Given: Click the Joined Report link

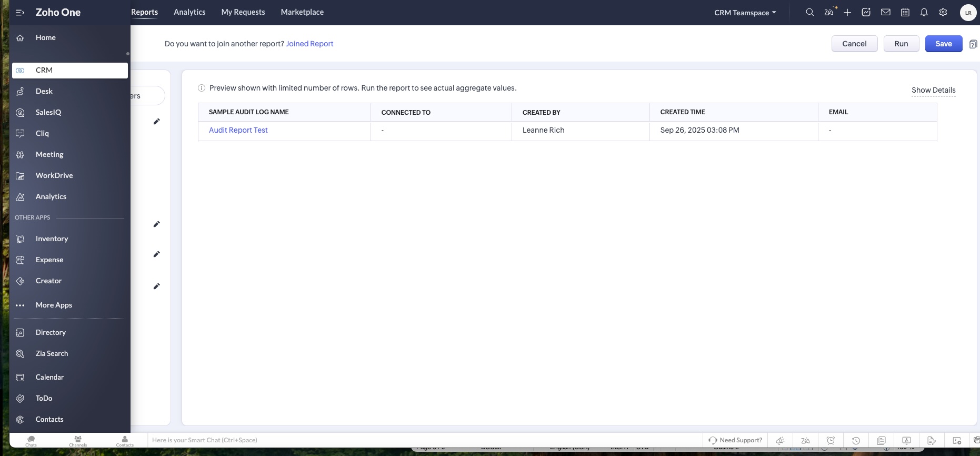Looking at the screenshot, I should point(309,44).
